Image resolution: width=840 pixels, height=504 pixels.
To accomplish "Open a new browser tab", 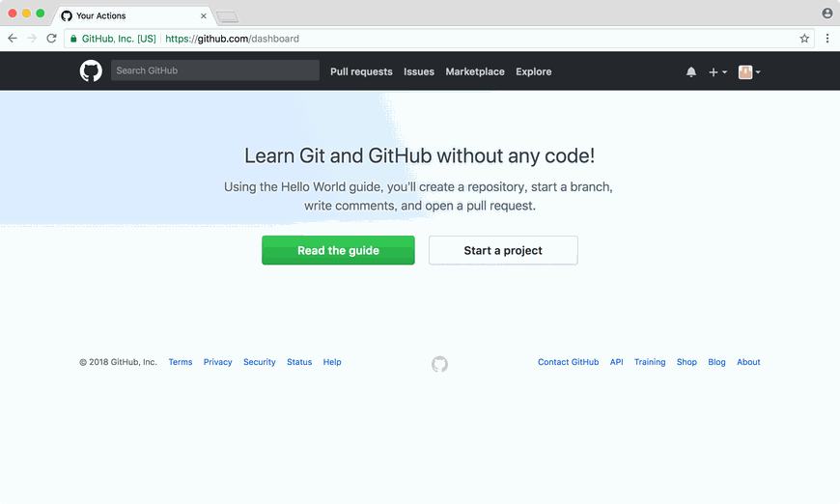I will 228,17.
